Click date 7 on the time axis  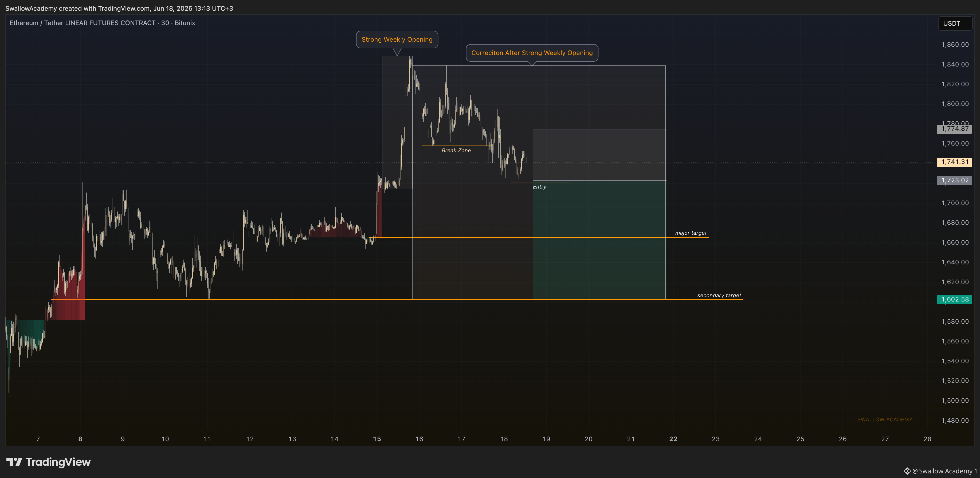click(x=38, y=439)
